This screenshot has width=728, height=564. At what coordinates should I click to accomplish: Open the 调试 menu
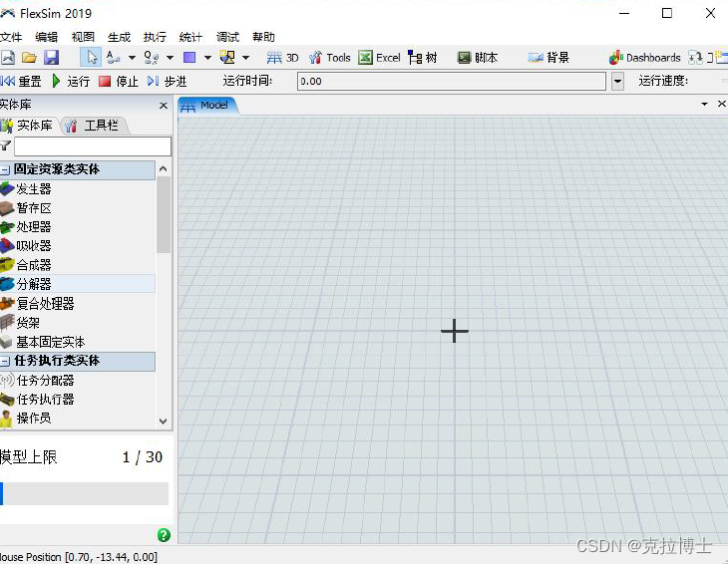[228, 37]
